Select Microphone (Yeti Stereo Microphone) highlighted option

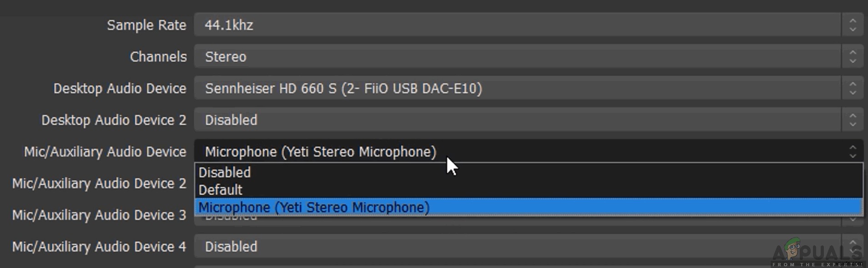click(314, 207)
